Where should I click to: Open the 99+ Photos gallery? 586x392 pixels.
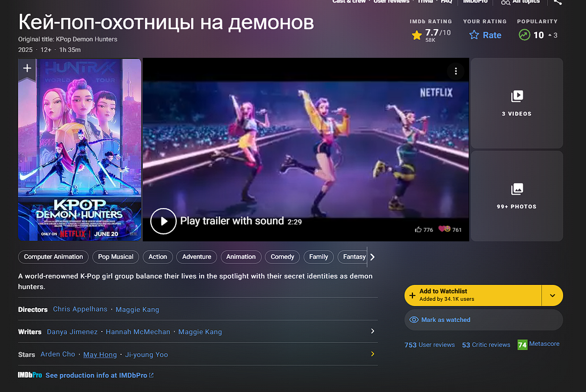(516, 196)
